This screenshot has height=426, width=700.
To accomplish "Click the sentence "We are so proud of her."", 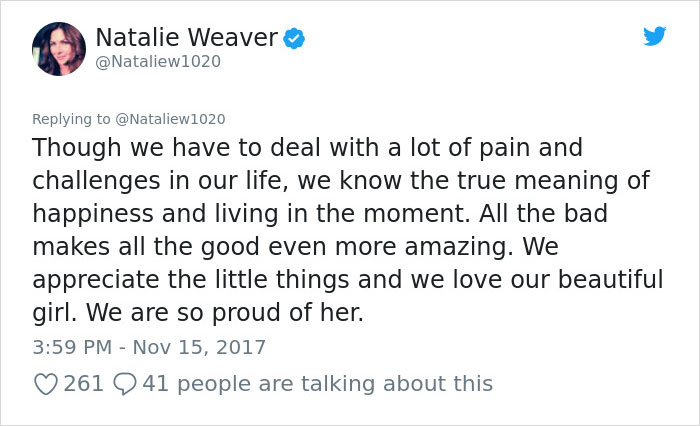I will [x=225, y=313].
